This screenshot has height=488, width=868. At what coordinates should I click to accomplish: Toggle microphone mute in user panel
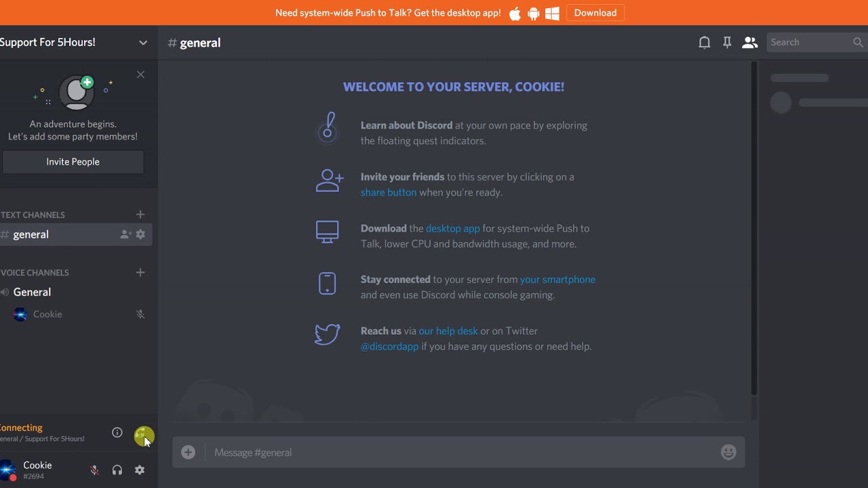94,470
